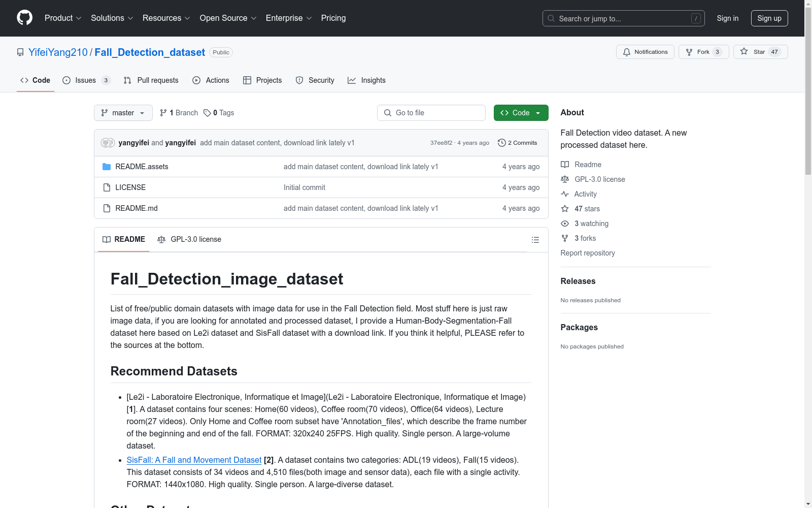The height and width of the screenshot is (508, 812).
Task: Click the README.assets folder icon
Action: [x=107, y=167]
